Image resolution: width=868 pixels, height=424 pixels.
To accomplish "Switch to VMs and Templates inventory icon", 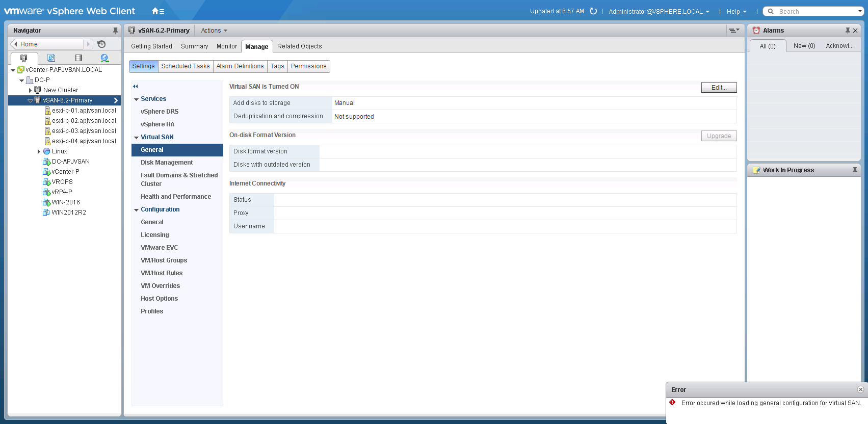I will pyautogui.click(x=51, y=58).
